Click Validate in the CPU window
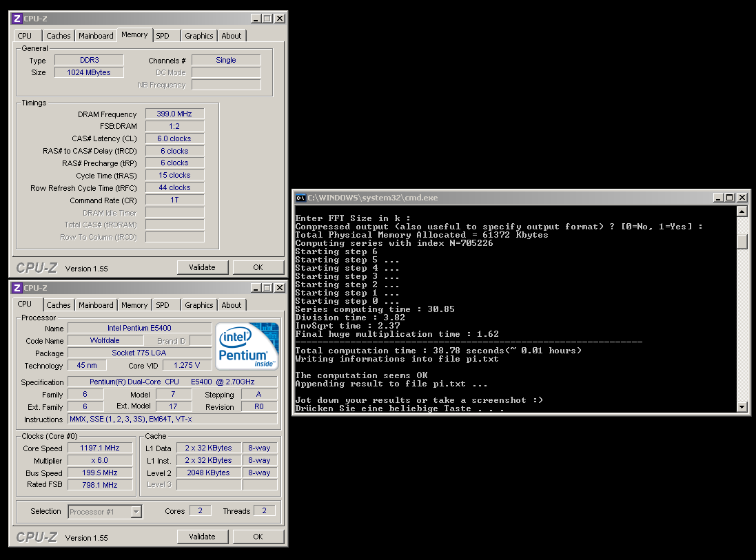The width and height of the screenshot is (756, 560). (x=202, y=537)
